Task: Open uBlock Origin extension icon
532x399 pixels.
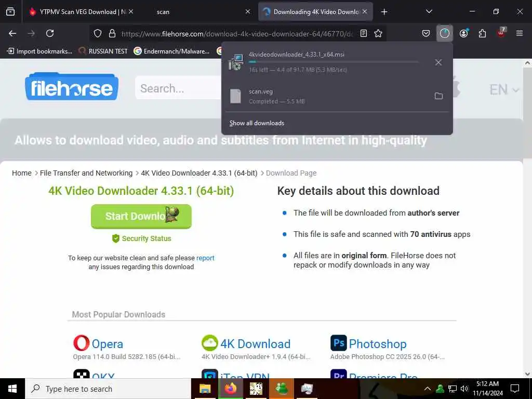Action: [501, 33]
